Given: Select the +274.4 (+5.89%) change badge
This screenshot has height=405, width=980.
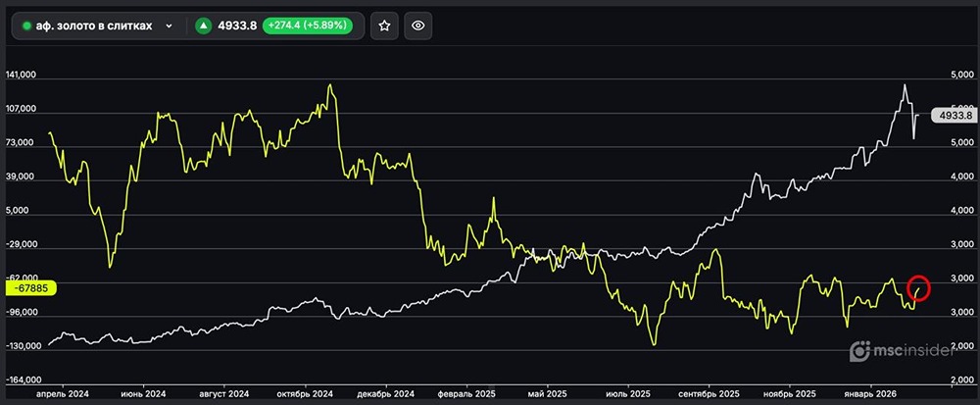Looking at the screenshot, I should coord(308,25).
